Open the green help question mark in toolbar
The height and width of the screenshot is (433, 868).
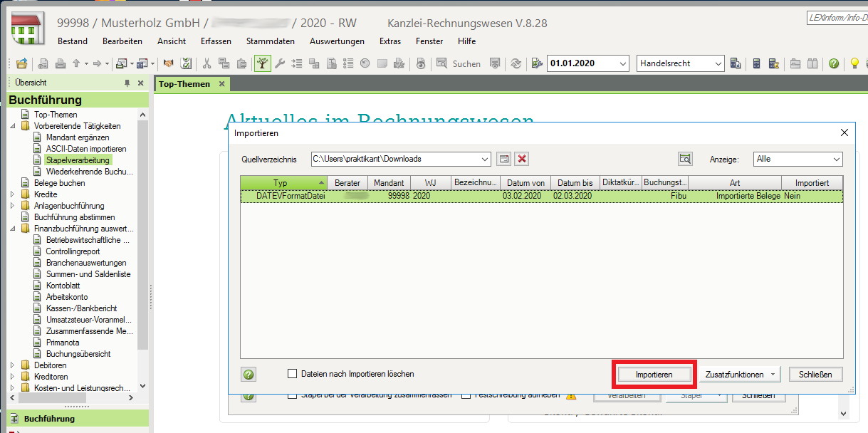point(833,63)
